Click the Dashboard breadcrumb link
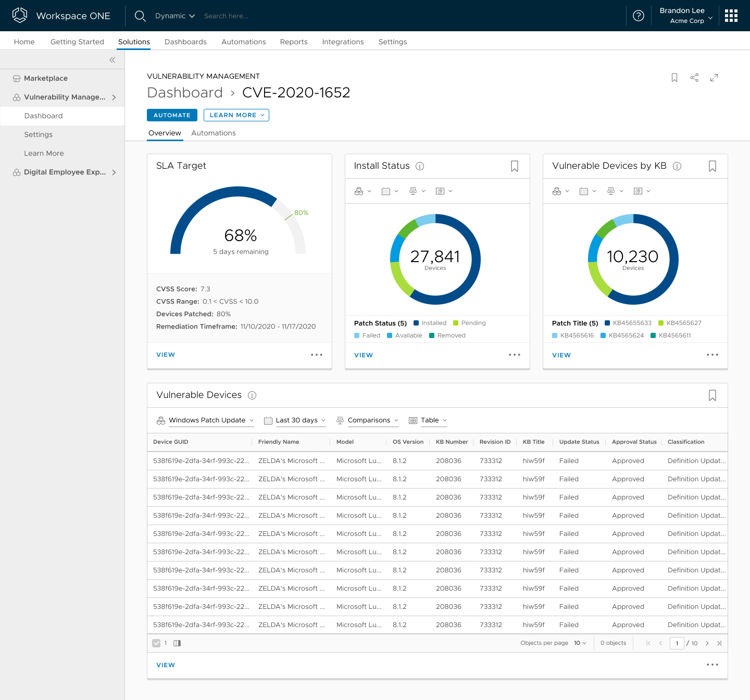Viewport: 750px width, 700px height. tap(185, 93)
